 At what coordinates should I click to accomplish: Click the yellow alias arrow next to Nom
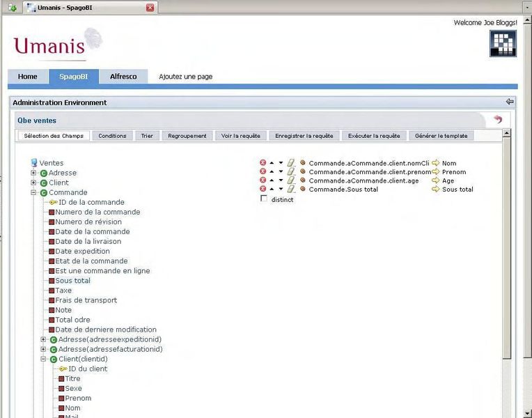[x=436, y=163]
